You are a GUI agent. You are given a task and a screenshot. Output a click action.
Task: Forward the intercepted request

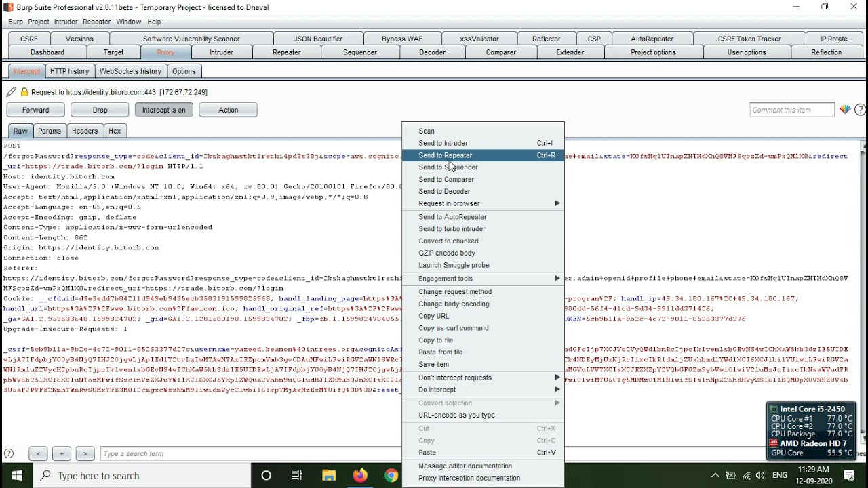[36, 110]
